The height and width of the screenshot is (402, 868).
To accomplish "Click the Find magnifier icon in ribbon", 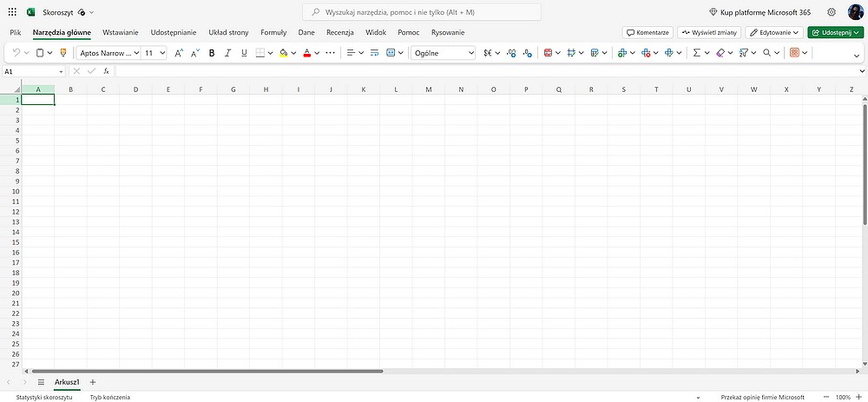I will click(766, 53).
